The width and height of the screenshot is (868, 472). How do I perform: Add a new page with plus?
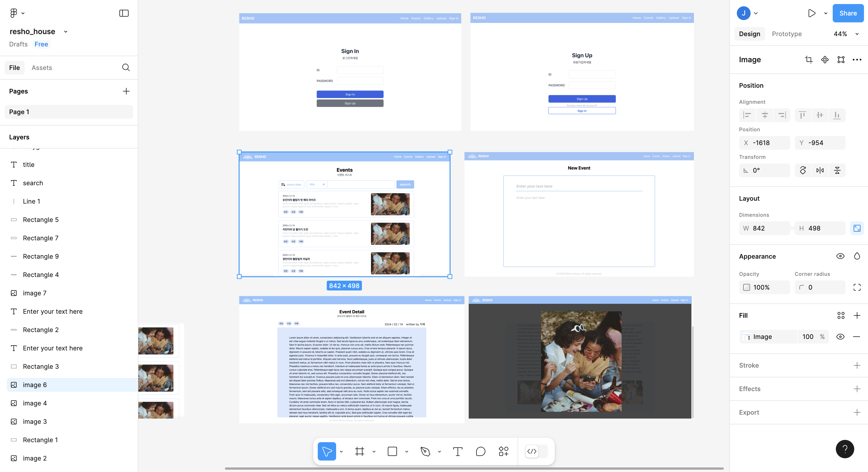click(126, 91)
